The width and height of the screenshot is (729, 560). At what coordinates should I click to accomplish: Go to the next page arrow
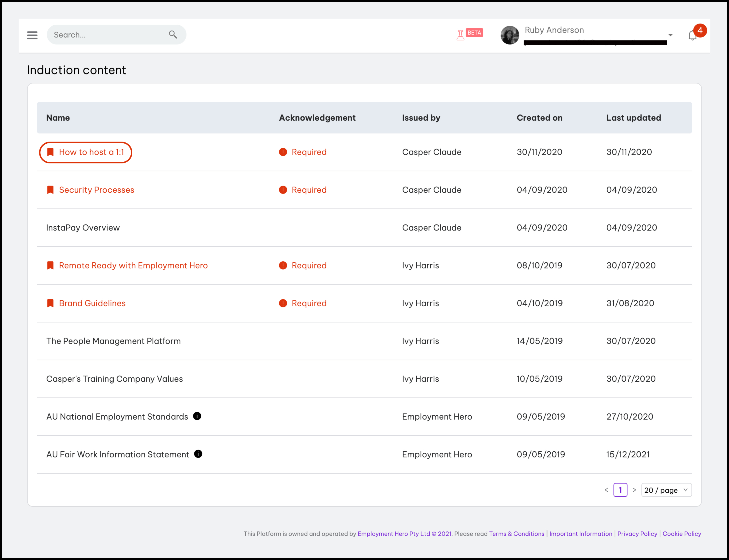pos(634,490)
